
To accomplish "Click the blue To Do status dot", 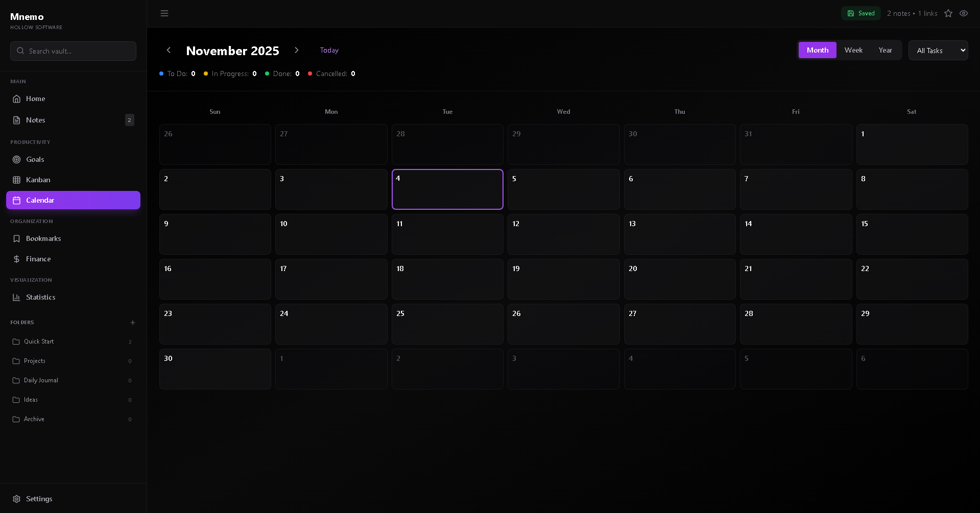I will [161, 74].
